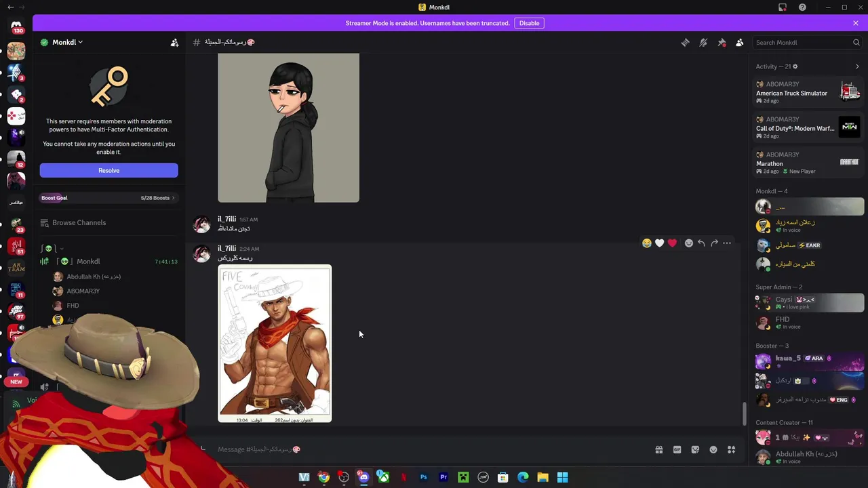Image resolution: width=868 pixels, height=488 pixels.
Task: Forward the il_7illi message
Action: pyautogui.click(x=714, y=243)
